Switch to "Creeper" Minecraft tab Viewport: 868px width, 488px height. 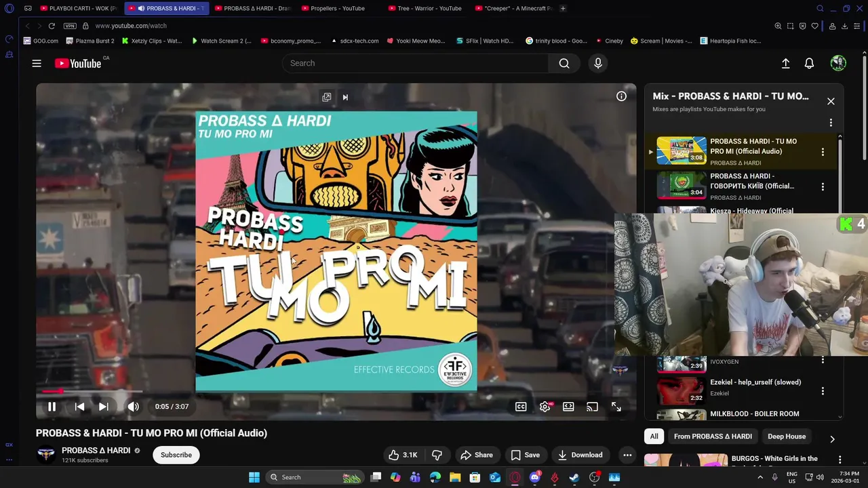pyautogui.click(x=514, y=8)
